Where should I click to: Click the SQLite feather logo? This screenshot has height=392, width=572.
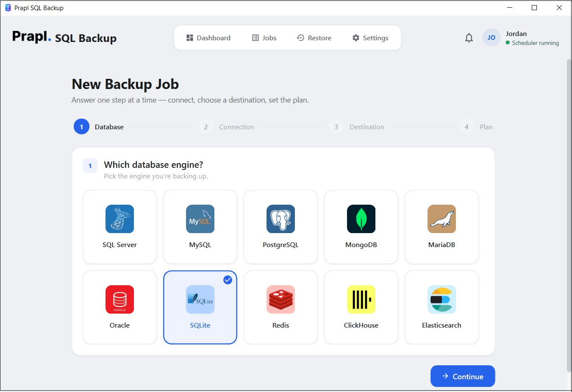click(x=200, y=299)
